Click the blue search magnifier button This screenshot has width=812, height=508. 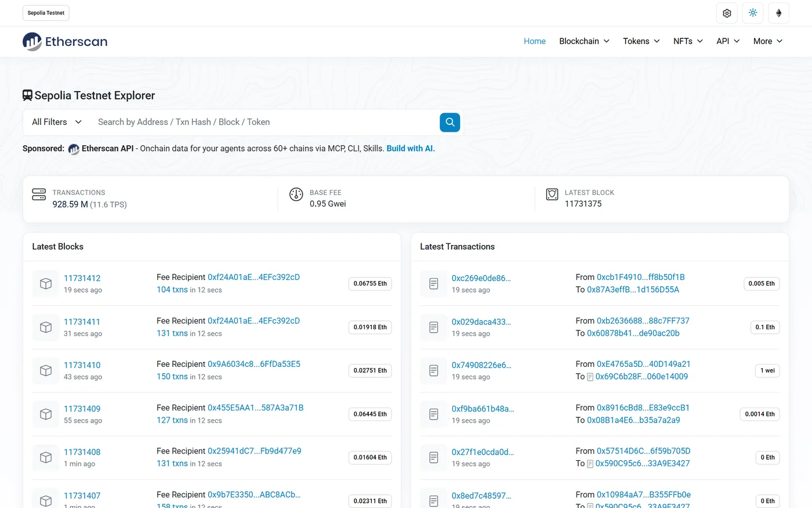point(450,122)
